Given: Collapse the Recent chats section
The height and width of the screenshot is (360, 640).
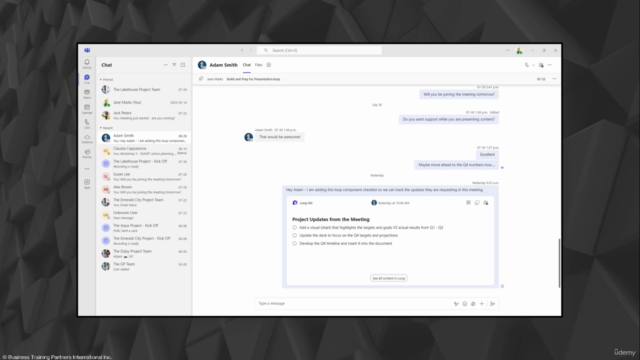Looking at the screenshot, I should [107, 128].
